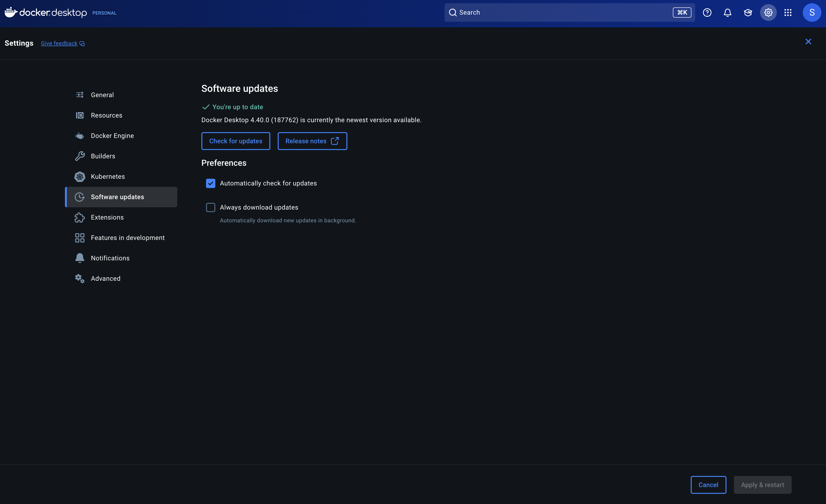Click the Features in development grid icon
The image size is (826, 504).
(x=80, y=238)
